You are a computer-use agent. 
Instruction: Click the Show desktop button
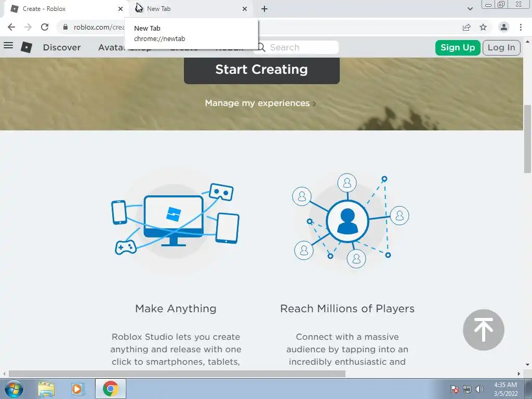click(x=528, y=389)
